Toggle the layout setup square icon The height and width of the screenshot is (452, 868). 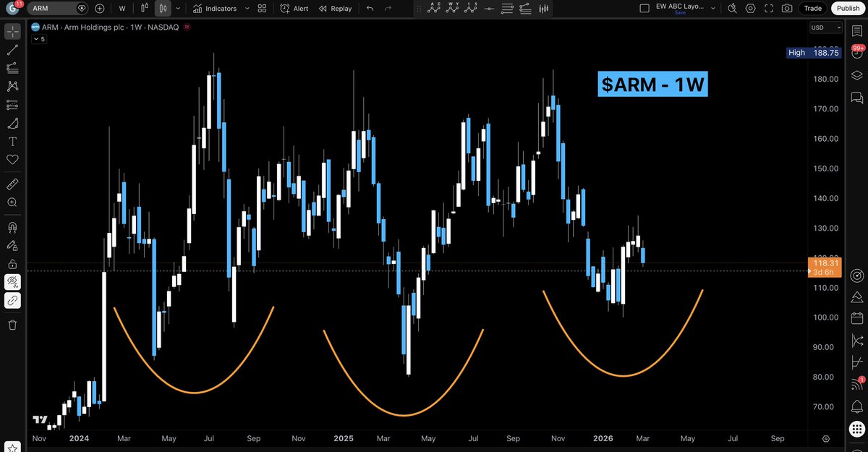(x=645, y=9)
